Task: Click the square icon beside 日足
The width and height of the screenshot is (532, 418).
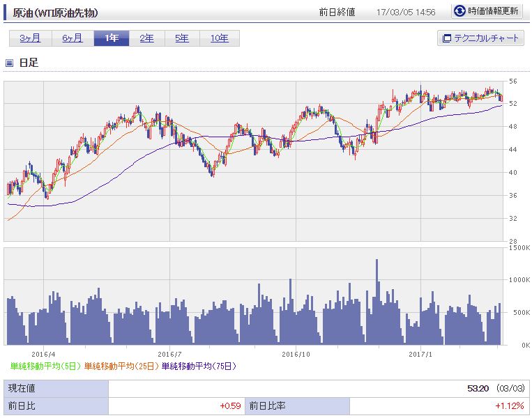Action: [10, 63]
